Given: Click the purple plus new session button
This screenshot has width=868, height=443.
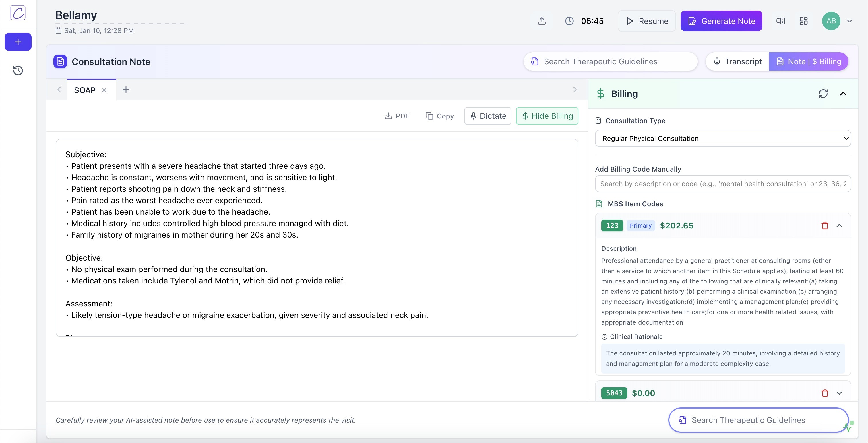Looking at the screenshot, I should click(x=18, y=42).
